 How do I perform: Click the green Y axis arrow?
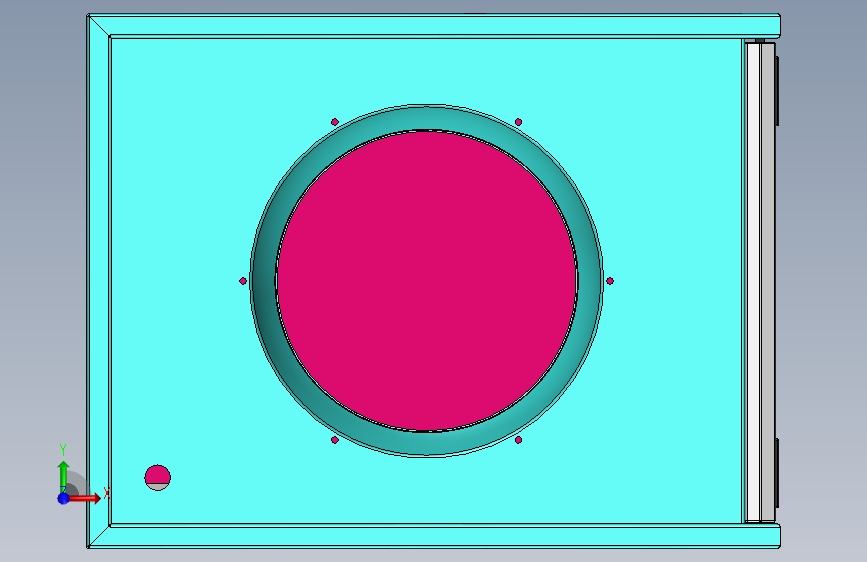point(64,476)
